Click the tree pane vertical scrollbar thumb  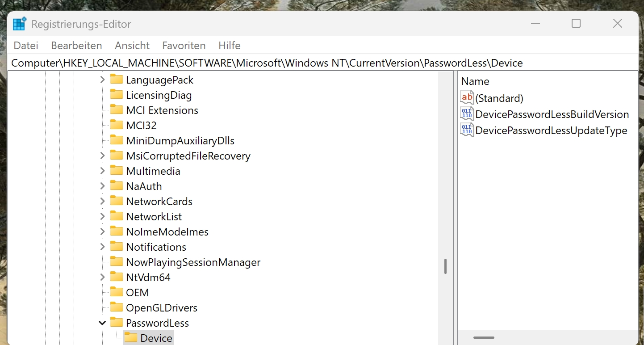tap(445, 266)
